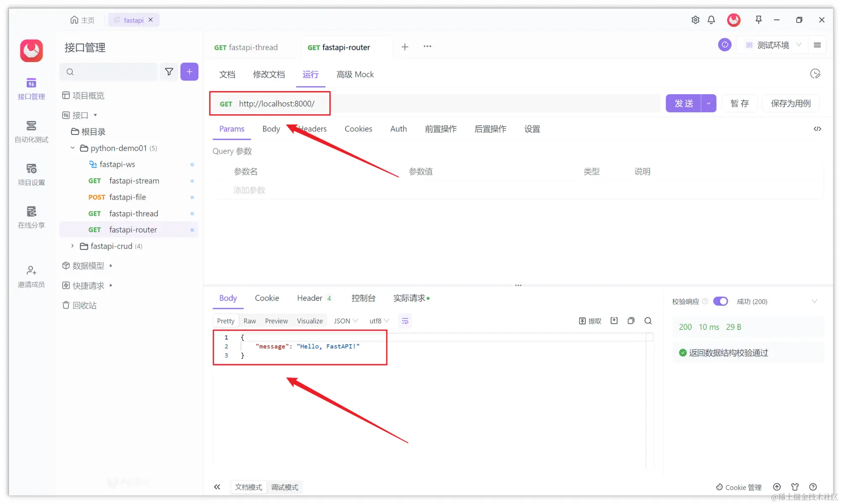
Task: Click the search response magnifier icon
Action: [648, 321]
